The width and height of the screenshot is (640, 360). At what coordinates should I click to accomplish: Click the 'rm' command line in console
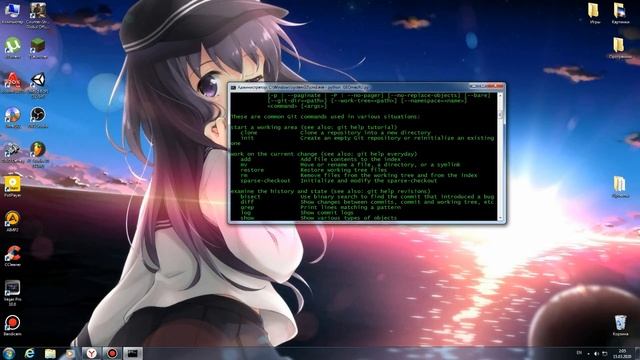(x=359, y=175)
